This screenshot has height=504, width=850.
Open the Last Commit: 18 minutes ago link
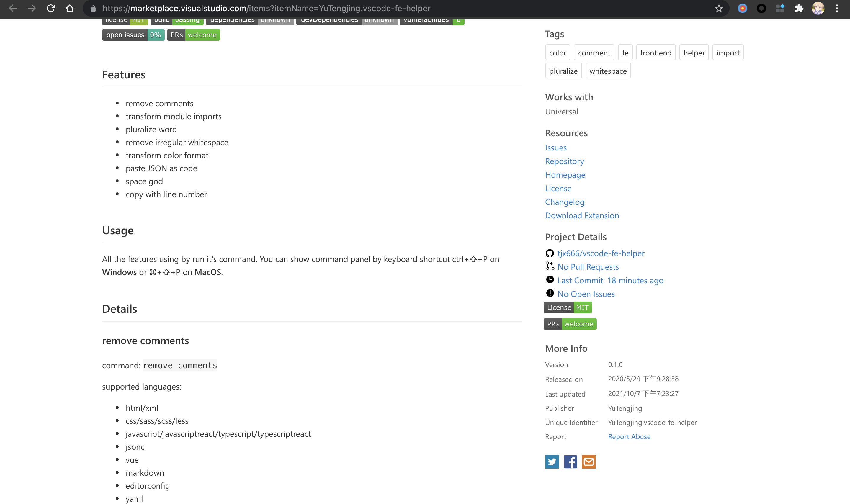[x=610, y=280]
